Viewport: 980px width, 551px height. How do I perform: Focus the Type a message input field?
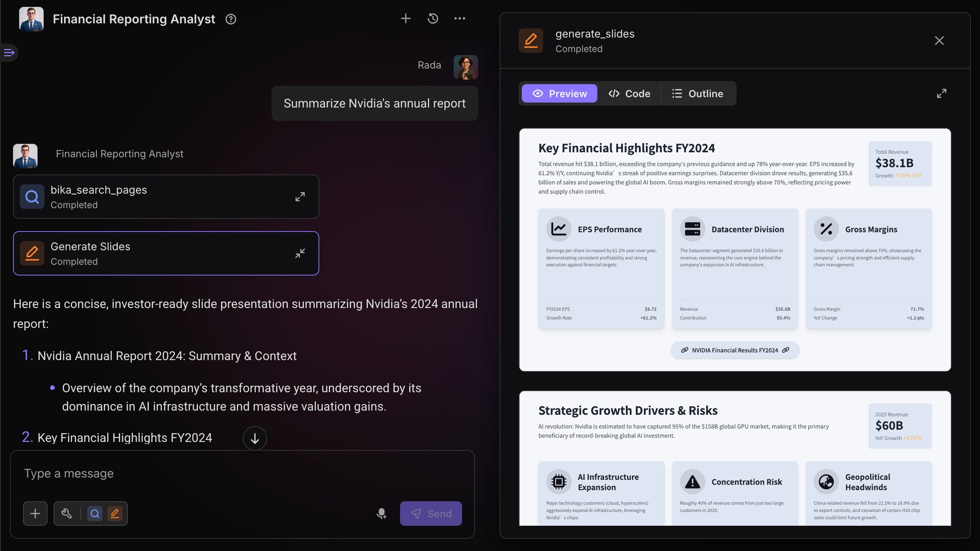(x=242, y=474)
